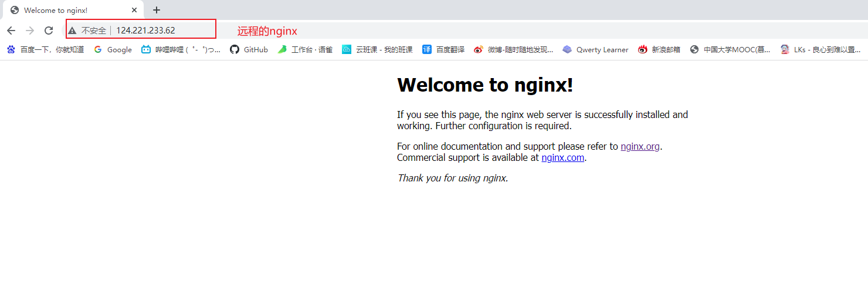
Task: Open the 云班课 bookmark
Action: point(377,50)
